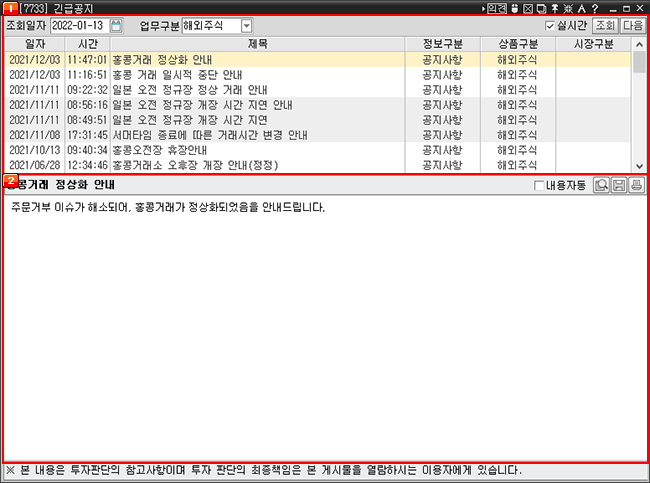
Task: Click the 조회일자 date input field
Action: pos(78,25)
